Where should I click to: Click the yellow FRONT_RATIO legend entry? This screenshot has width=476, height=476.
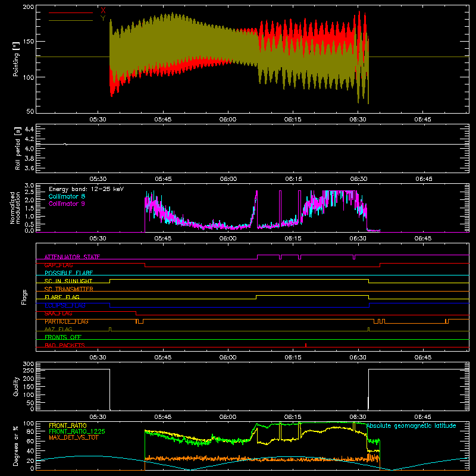pyautogui.click(x=68, y=425)
